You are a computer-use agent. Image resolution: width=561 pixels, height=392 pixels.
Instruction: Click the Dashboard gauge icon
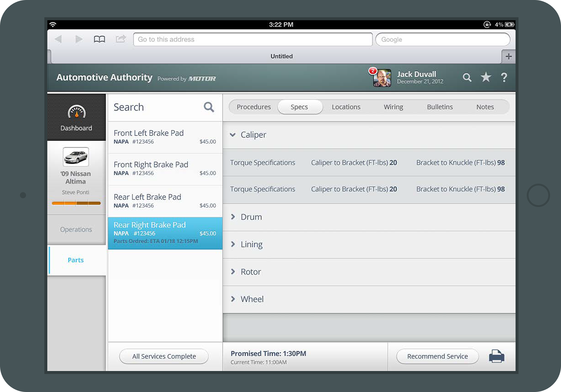tap(76, 112)
